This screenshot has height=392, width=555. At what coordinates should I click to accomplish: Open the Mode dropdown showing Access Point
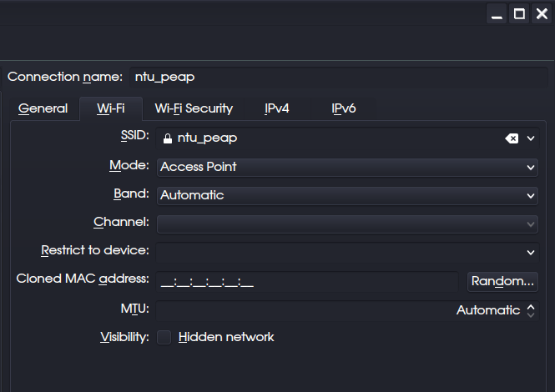(x=346, y=167)
